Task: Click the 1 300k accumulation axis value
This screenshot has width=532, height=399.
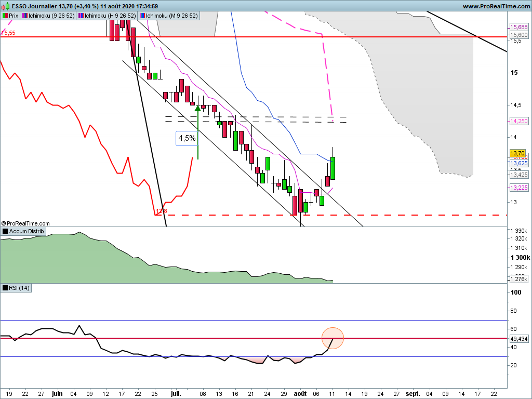Action: [520, 258]
